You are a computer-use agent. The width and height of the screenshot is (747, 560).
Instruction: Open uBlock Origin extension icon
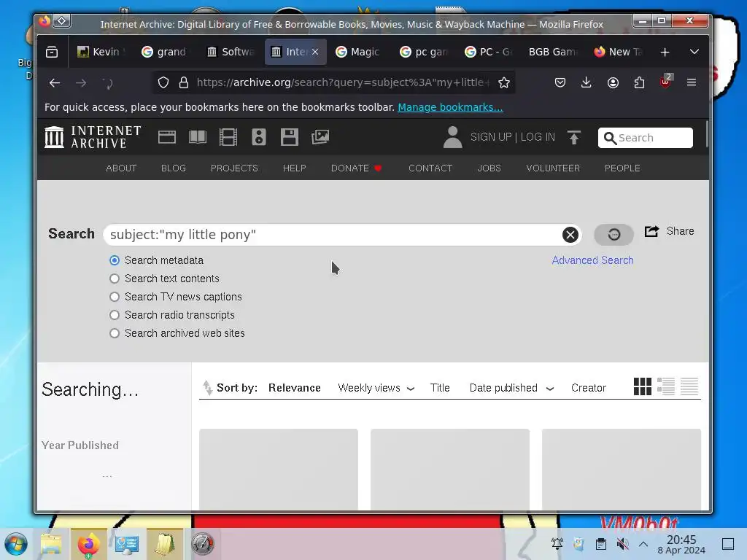665,82
